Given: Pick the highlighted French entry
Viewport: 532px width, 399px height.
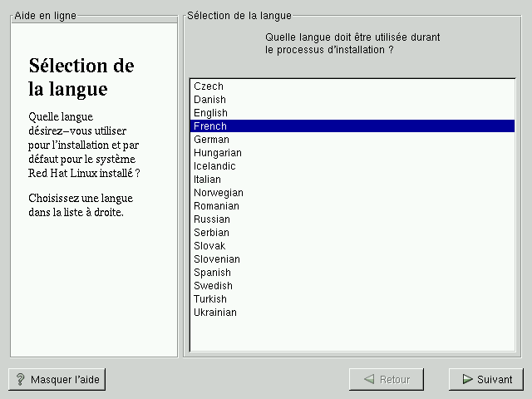Looking at the screenshot, I should coord(210,126).
